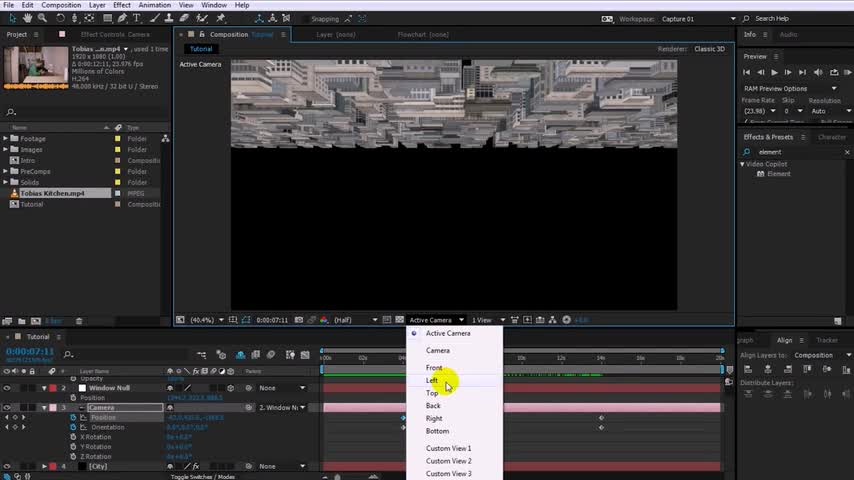This screenshot has width=854, height=480.
Task: Toggle the Z Rotation stopwatch
Action: pyautogui.click(x=74, y=457)
